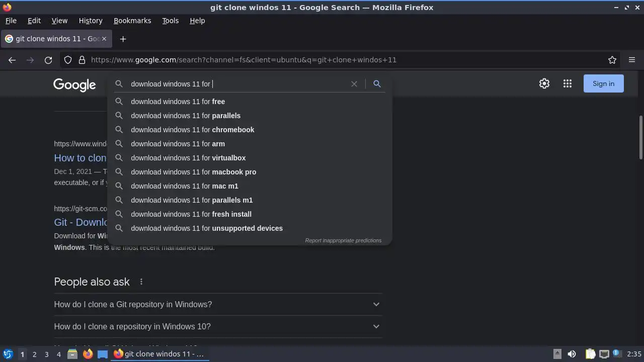The height and width of the screenshot is (362, 644).
Task: Open the notification alert tray icon
Action: [617, 354]
